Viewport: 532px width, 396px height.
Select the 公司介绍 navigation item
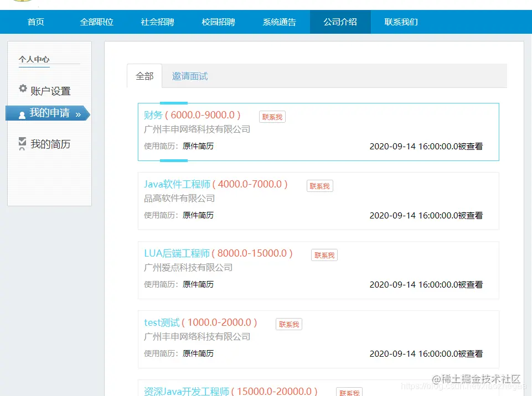[340, 22]
